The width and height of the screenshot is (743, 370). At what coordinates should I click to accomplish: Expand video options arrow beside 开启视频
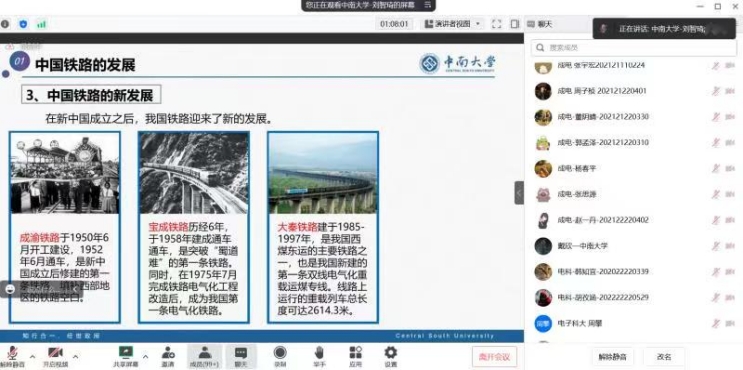75,356
